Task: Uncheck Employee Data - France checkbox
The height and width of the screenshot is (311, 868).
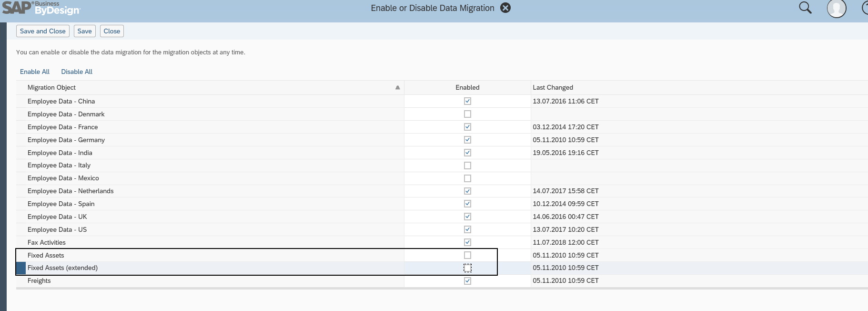Action: point(467,127)
